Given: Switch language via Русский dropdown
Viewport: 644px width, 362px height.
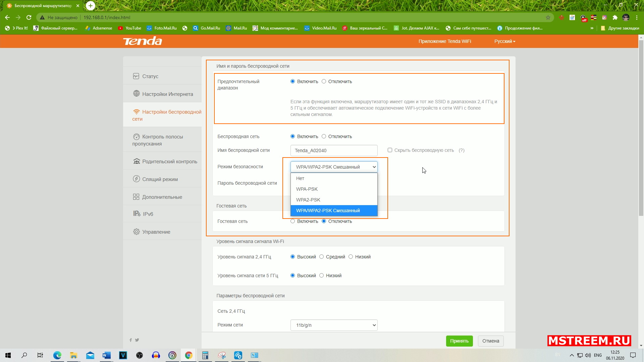Looking at the screenshot, I should 504,41.
